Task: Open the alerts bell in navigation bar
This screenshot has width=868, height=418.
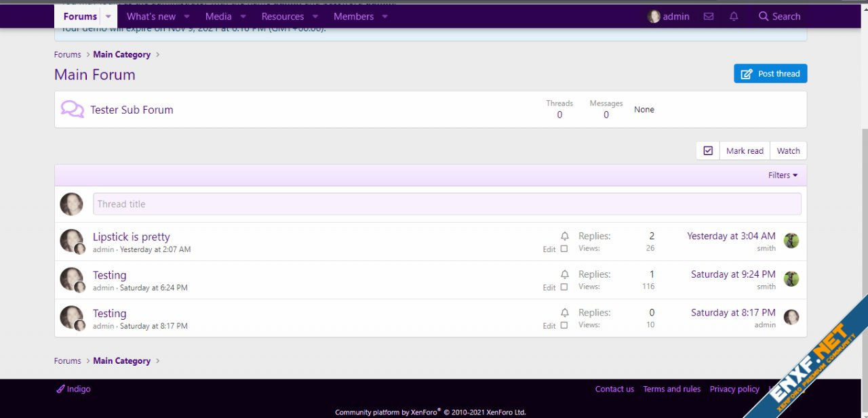Action: coord(734,16)
